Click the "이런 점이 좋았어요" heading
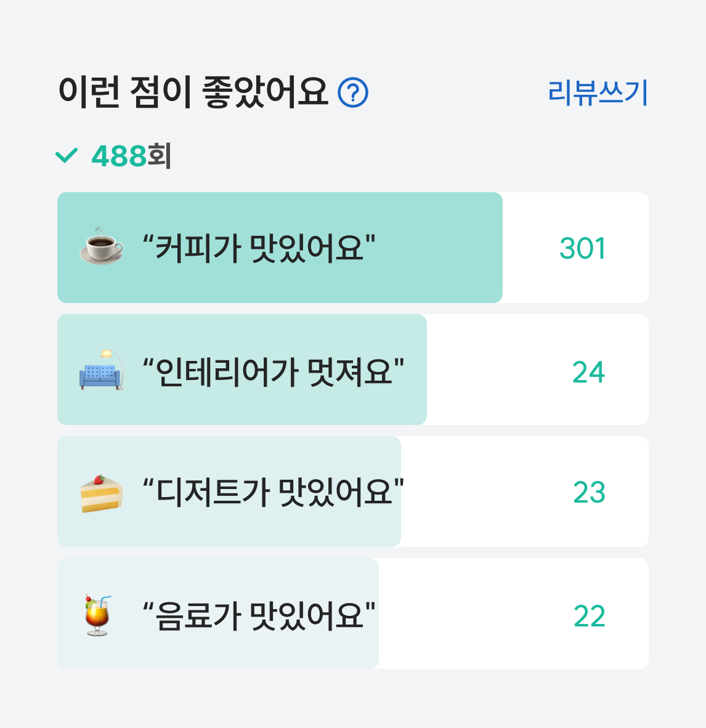Screen dimensions: 706x728 pos(193,93)
